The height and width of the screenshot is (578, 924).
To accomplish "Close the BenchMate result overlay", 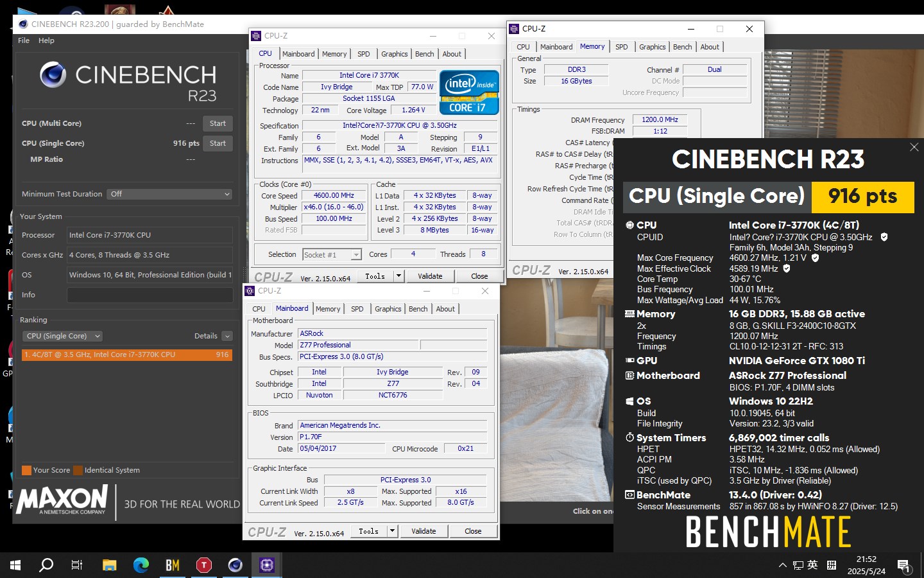I will 914,147.
